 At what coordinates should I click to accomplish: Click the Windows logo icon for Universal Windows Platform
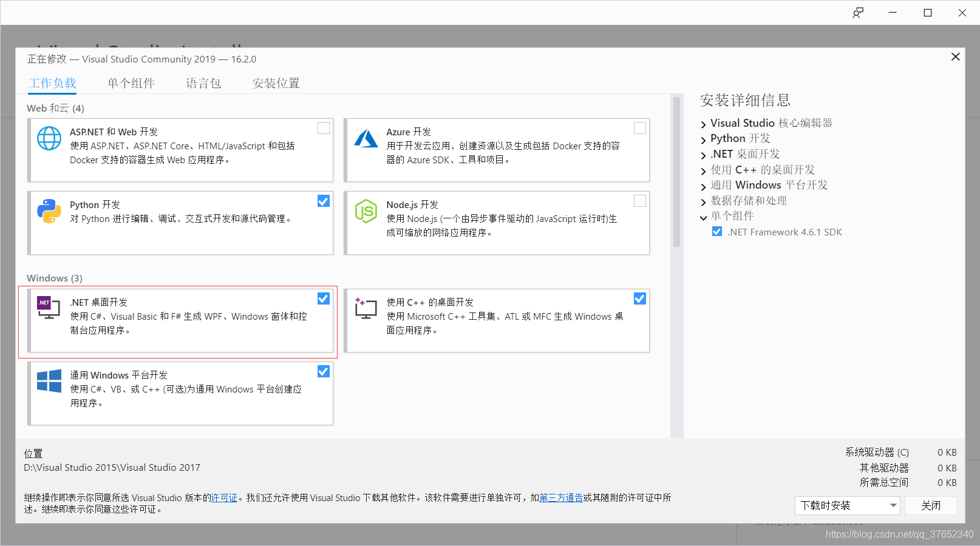49,381
